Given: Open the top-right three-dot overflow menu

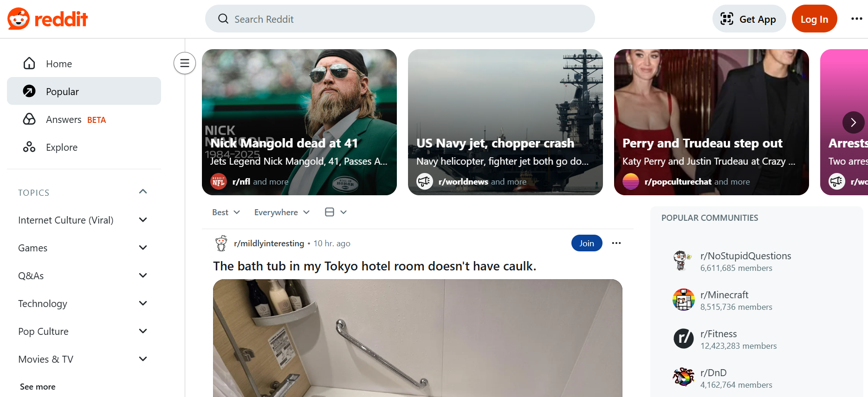Looking at the screenshot, I should [x=857, y=19].
